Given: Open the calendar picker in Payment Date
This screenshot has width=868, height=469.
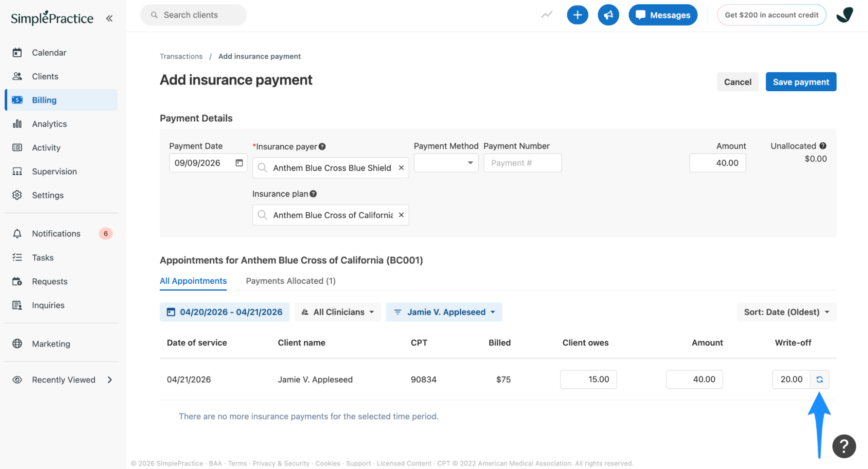Looking at the screenshot, I should (x=239, y=163).
